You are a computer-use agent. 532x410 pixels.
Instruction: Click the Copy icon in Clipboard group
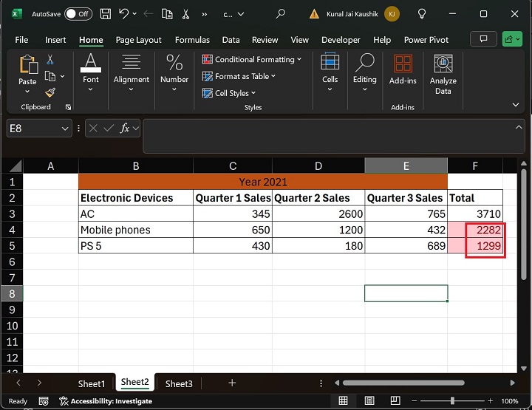(50, 76)
